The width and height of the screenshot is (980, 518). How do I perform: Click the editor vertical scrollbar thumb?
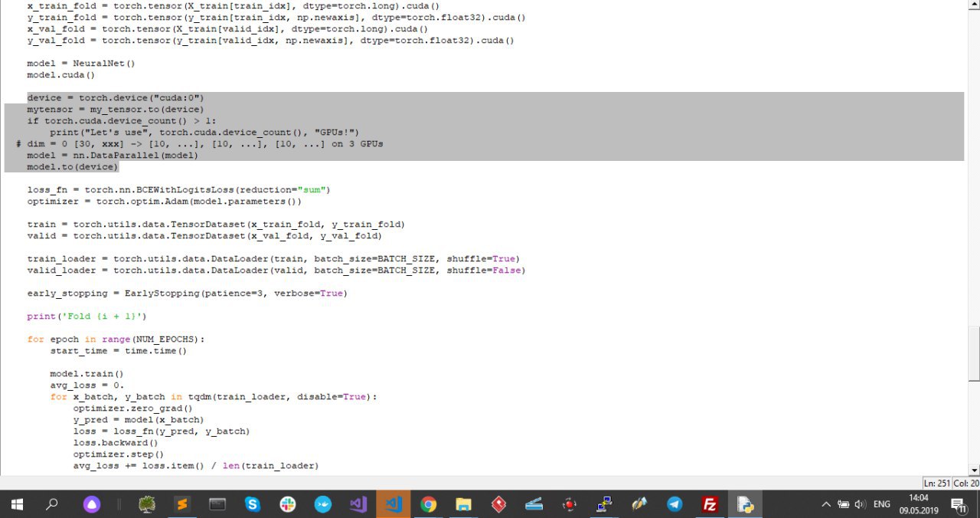974,354
